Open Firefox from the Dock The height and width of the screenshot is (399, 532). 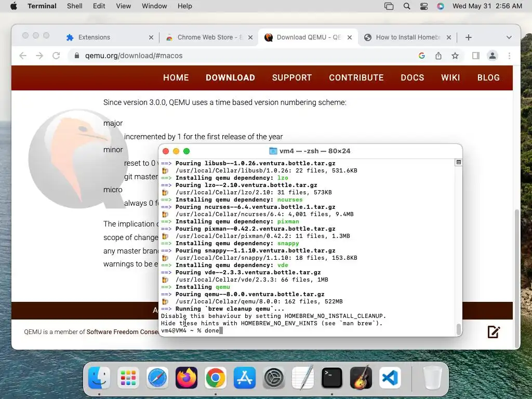pyautogui.click(x=187, y=378)
